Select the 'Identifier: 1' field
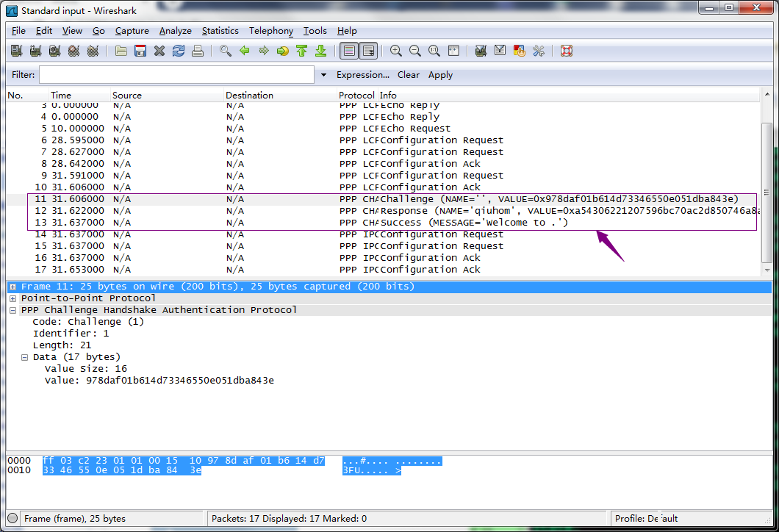Image resolution: width=779 pixels, height=532 pixels. [x=71, y=334]
